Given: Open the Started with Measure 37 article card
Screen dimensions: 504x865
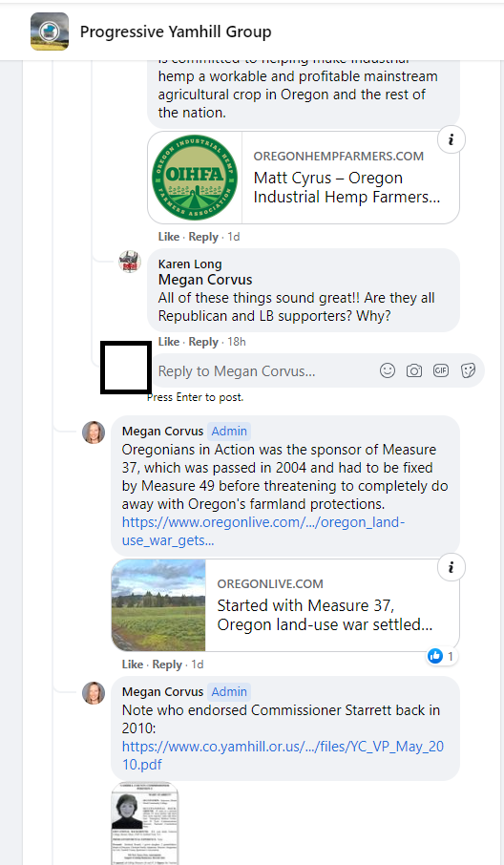Looking at the screenshot, I should coord(285,605).
